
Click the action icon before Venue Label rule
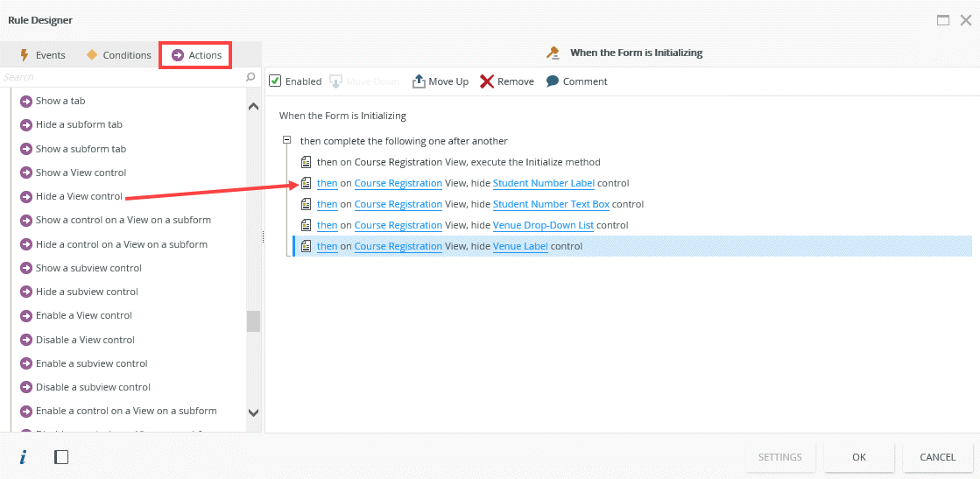(307, 247)
